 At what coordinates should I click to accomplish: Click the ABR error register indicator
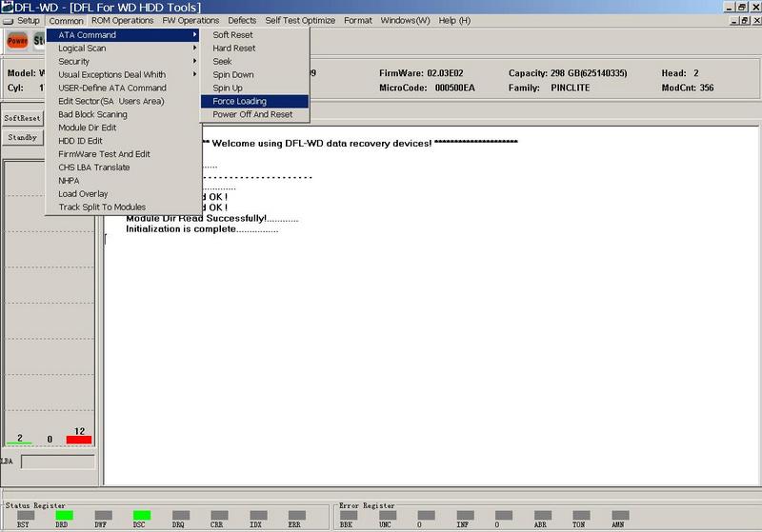(542, 516)
